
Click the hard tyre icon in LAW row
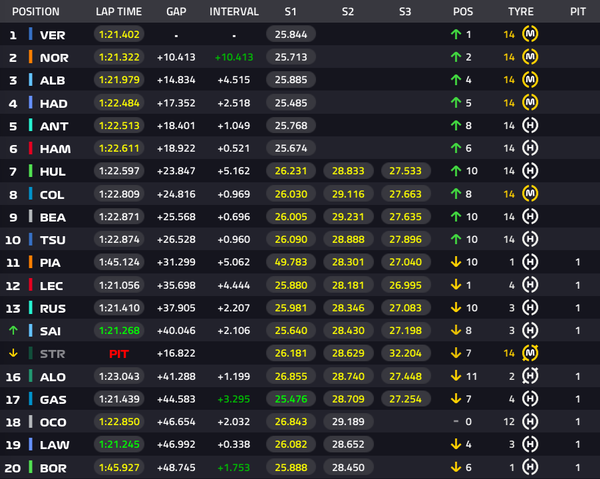[530, 445]
